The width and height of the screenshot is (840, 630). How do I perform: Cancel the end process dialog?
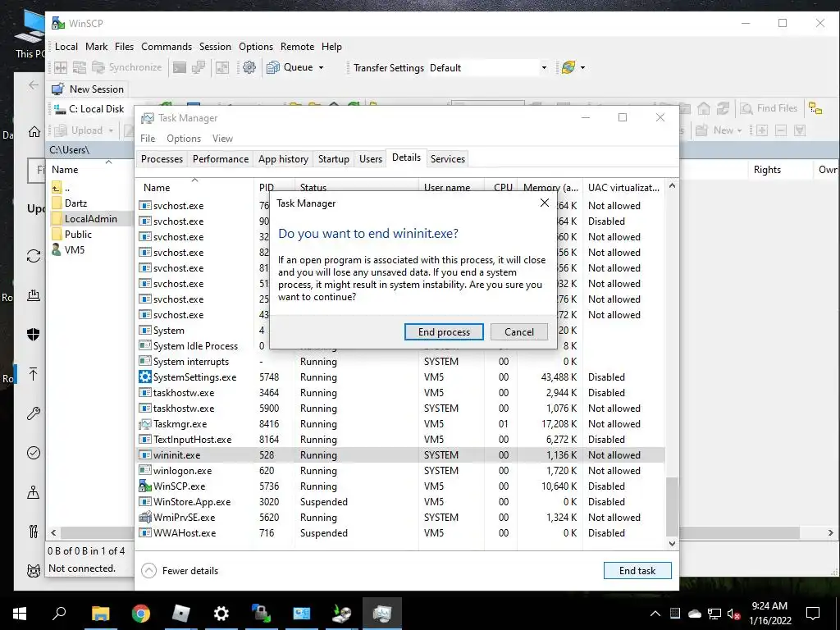(x=518, y=332)
